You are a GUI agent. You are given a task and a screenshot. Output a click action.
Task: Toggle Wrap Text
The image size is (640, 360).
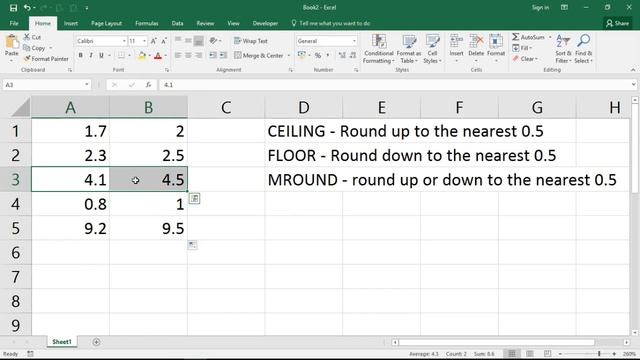(x=251, y=41)
